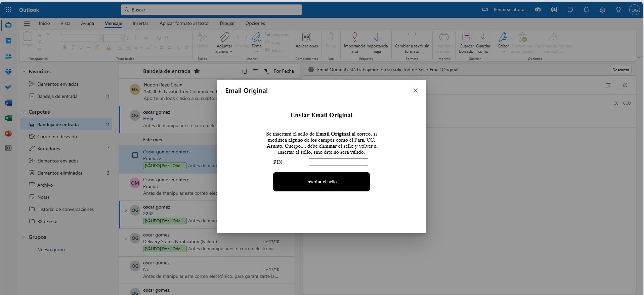Click the select-messages icon beside the filter
644x295 pixels.
click(x=245, y=71)
